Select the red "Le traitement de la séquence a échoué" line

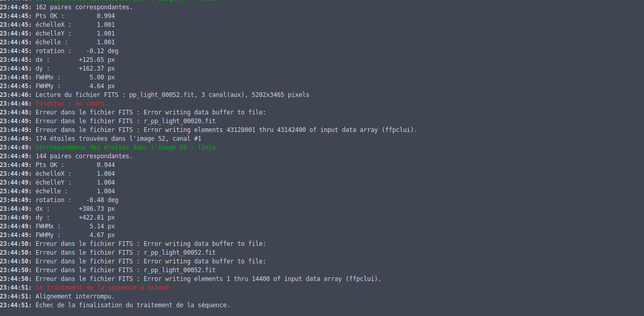pos(104,288)
